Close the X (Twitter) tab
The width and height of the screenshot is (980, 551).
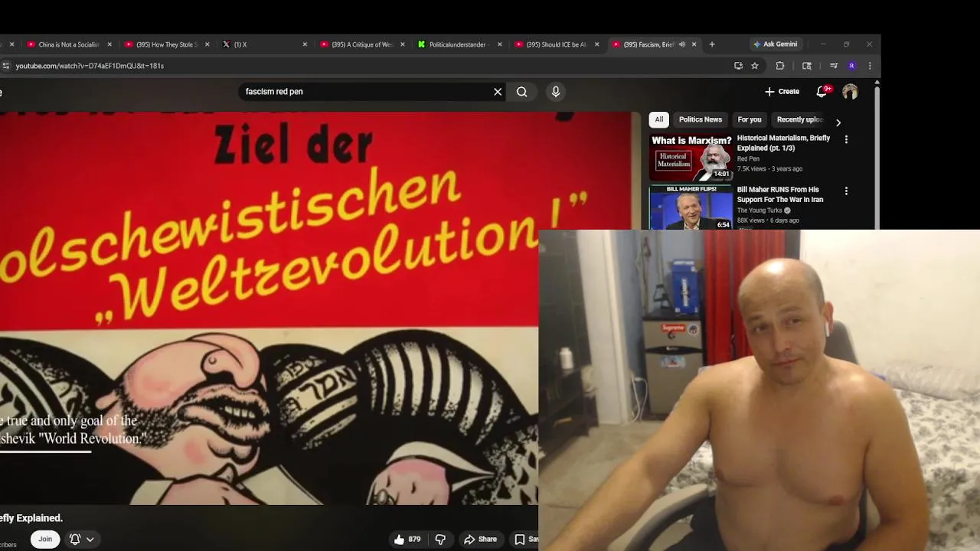point(305,44)
